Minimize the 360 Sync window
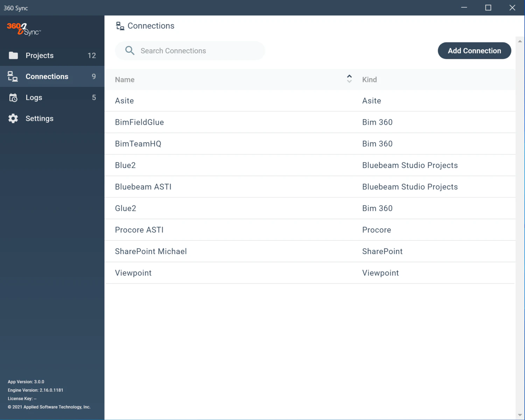 point(464,8)
